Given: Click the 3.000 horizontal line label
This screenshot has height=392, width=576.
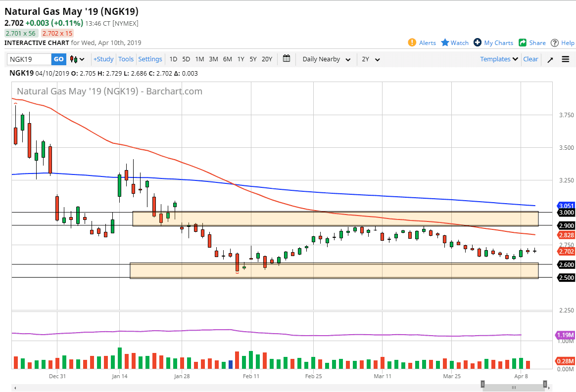Looking at the screenshot, I should pyautogui.click(x=566, y=213).
